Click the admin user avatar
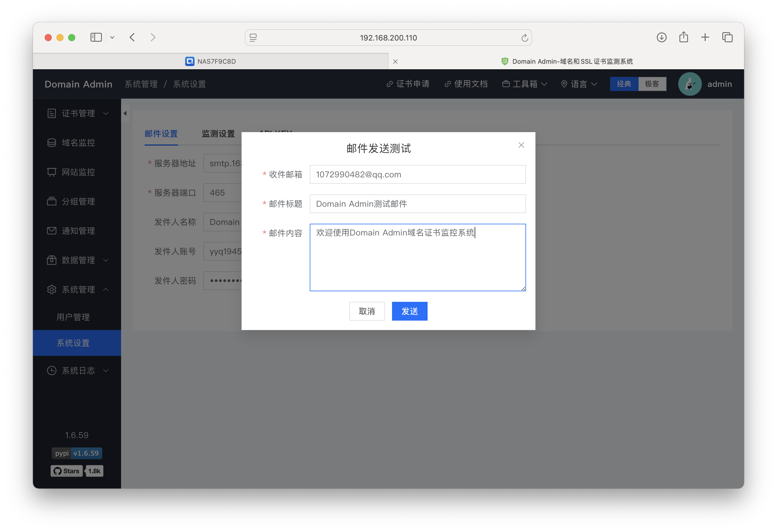The height and width of the screenshot is (532, 777). coord(690,84)
